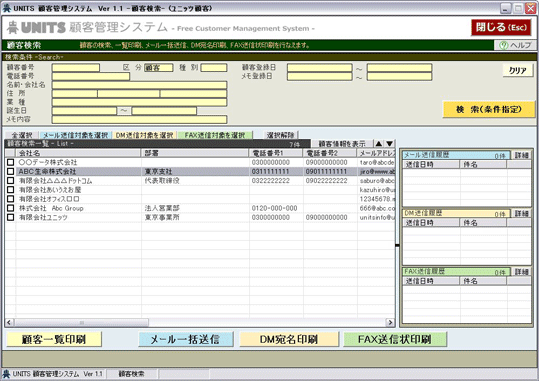Select the 代表取締役 cell
The height and width of the screenshot is (381, 539).
[195, 181]
